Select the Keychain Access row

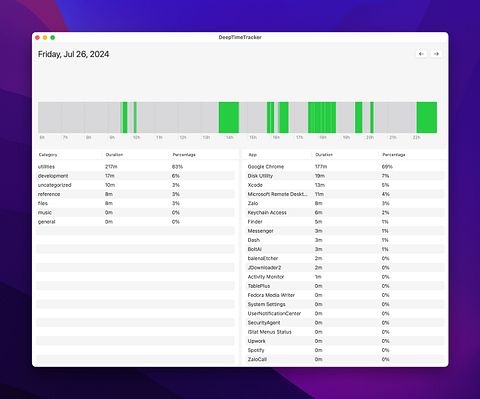(x=345, y=212)
